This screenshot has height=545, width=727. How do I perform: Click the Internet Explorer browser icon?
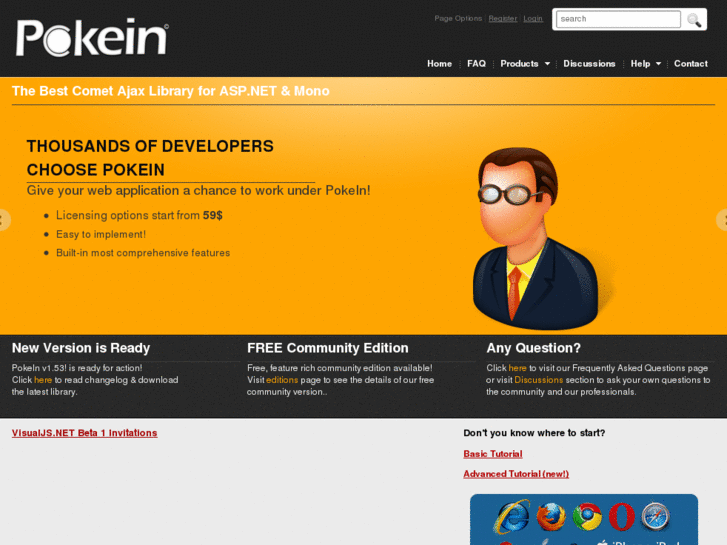coord(512,516)
